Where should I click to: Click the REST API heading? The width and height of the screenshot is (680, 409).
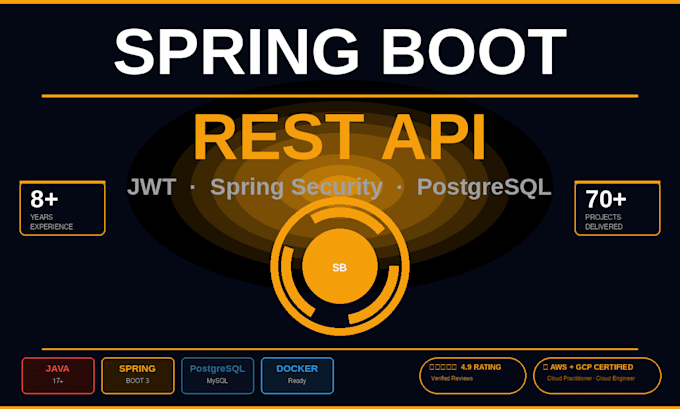point(340,137)
